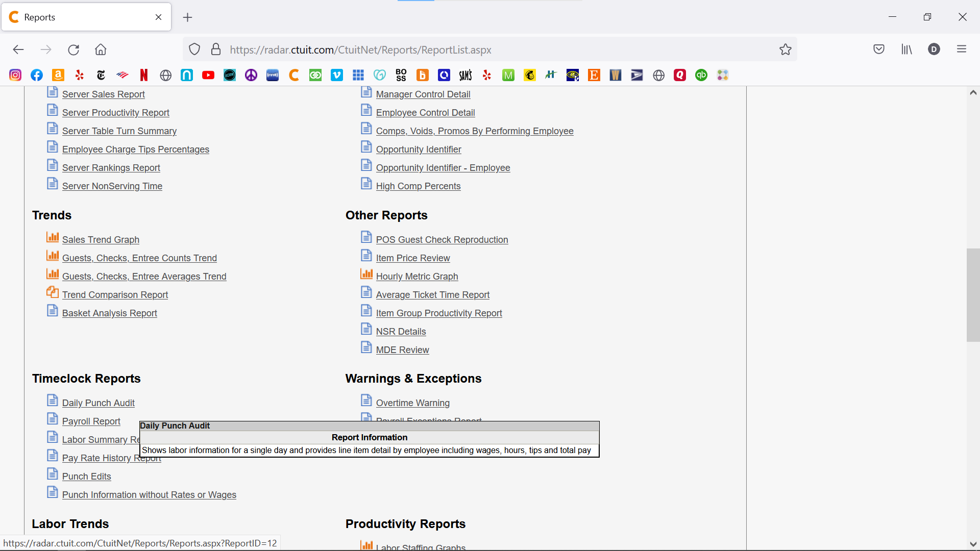Image resolution: width=980 pixels, height=551 pixels.
Task: Open a new browser tab
Action: click(x=188, y=17)
